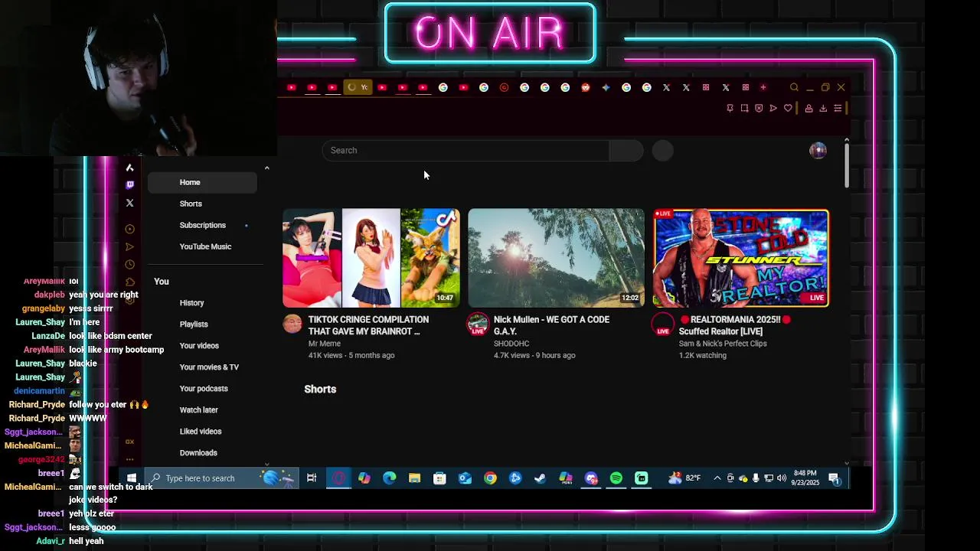Click the sidebar scroll down arrow

pos(266,464)
